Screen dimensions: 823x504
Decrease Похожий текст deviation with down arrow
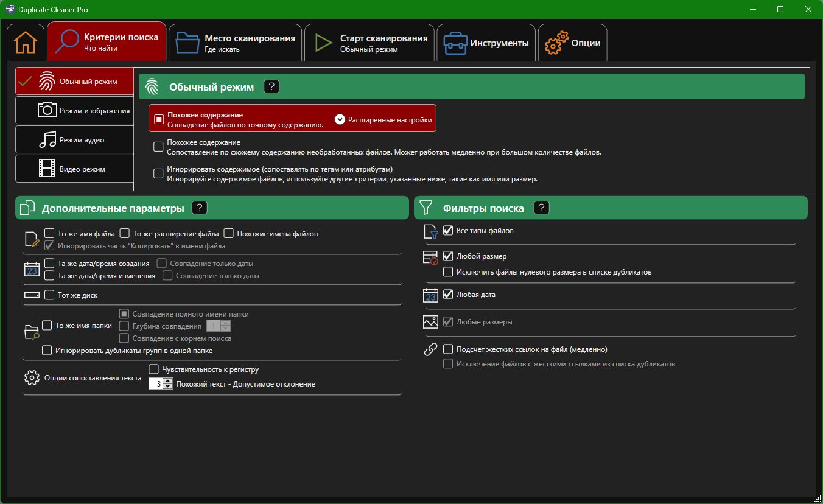click(x=169, y=387)
